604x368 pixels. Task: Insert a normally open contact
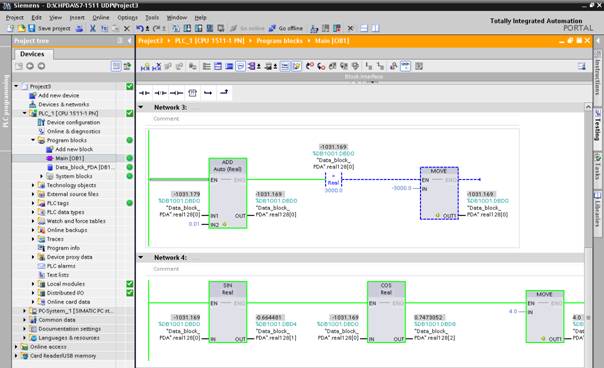[144, 93]
